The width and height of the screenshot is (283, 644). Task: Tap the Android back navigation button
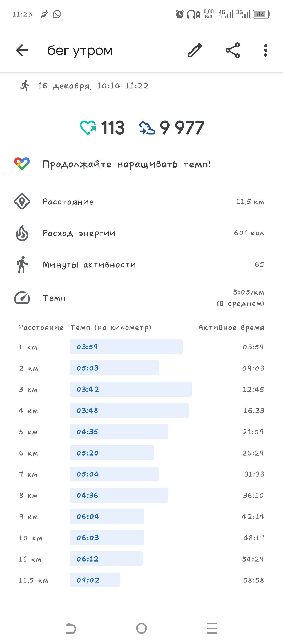[x=71, y=628]
